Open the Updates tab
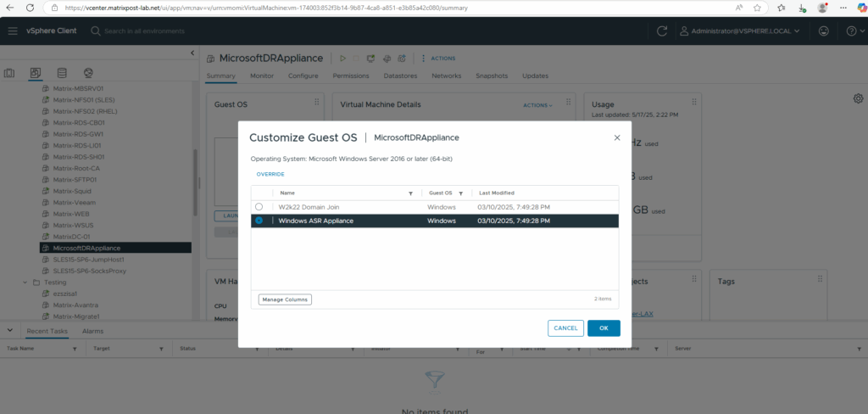 click(x=536, y=76)
